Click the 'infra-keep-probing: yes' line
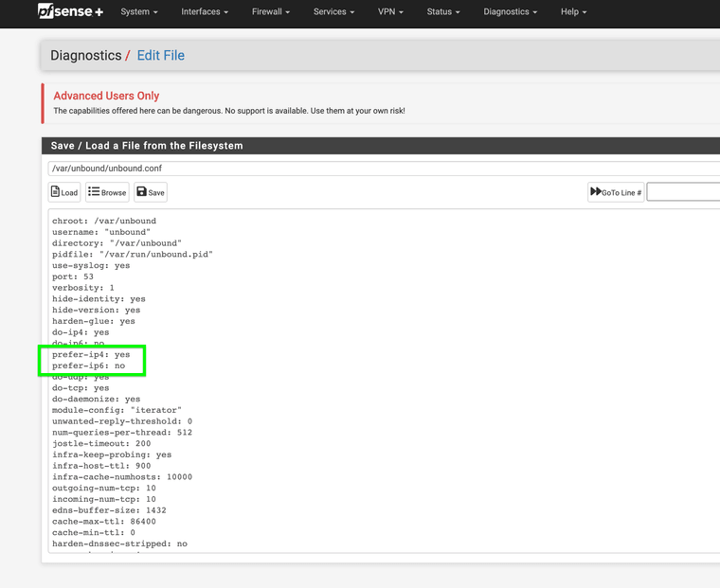Viewport: 720px width, 588px height. (112, 454)
